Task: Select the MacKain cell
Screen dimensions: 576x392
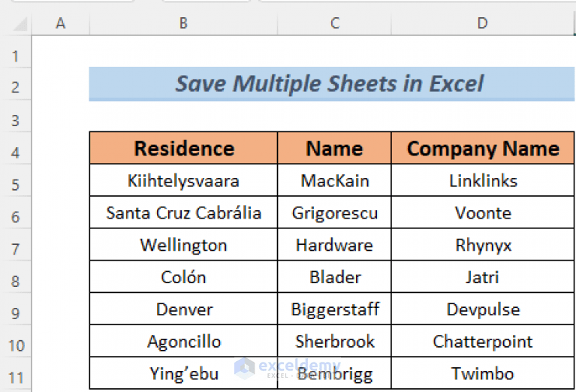Action: (335, 180)
